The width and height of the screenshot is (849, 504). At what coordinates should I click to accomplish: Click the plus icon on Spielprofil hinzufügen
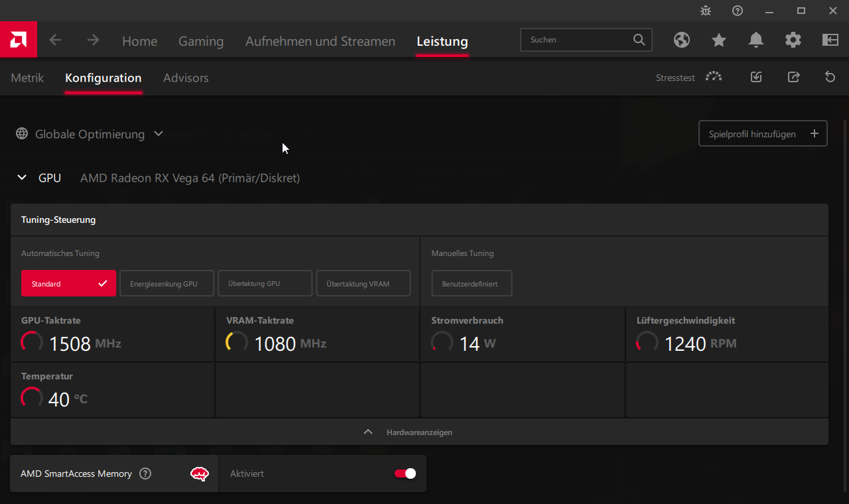815,134
